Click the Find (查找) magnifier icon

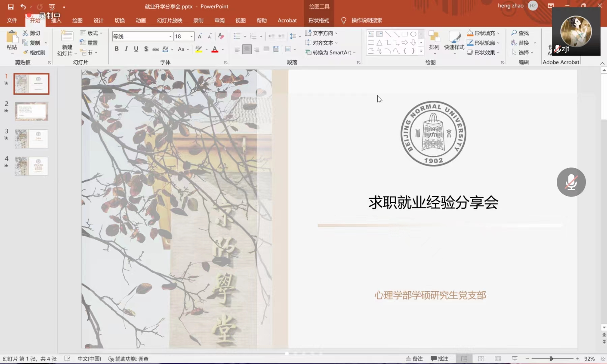[514, 33]
